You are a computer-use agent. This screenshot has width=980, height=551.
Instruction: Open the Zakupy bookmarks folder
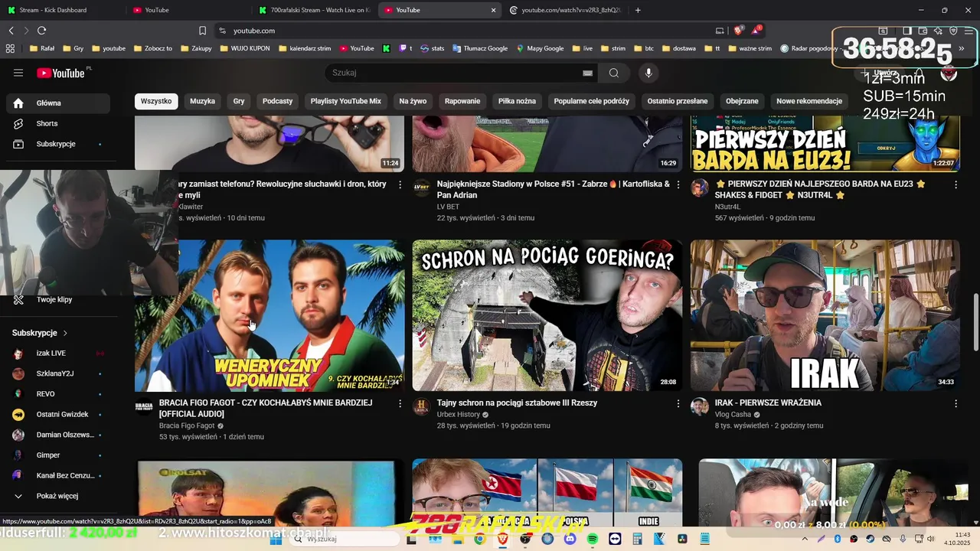tap(196, 48)
